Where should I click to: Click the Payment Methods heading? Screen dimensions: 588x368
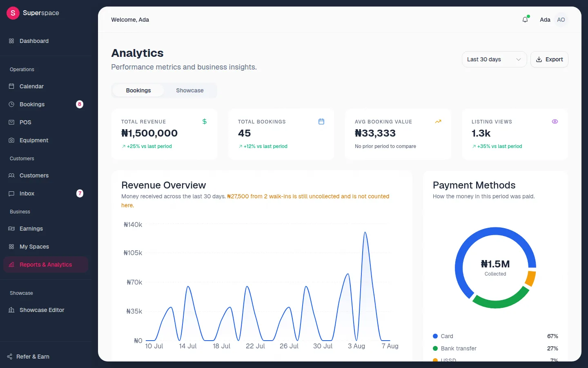(x=474, y=185)
